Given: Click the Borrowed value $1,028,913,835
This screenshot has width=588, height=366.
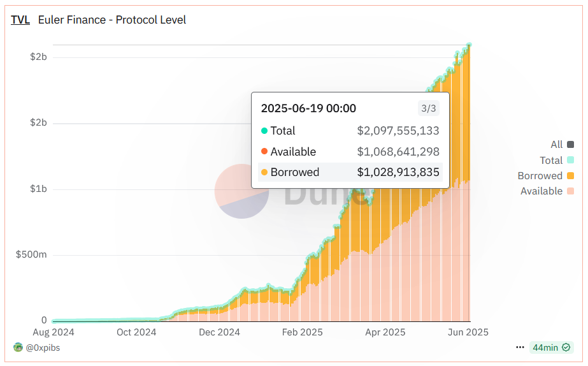Looking at the screenshot, I should click(x=398, y=172).
